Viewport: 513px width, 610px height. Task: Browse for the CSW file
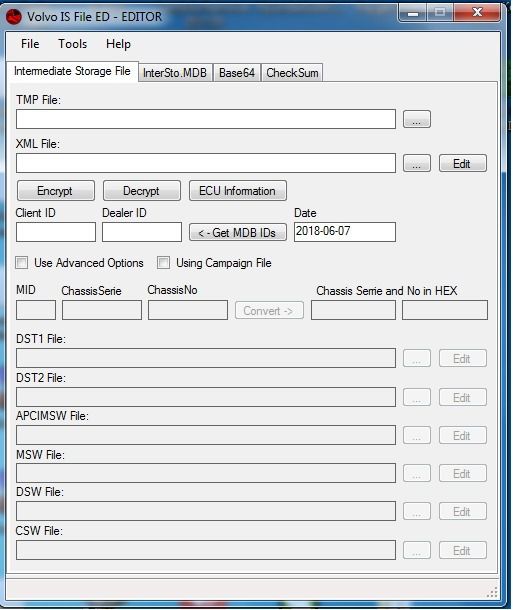(417, 550)
